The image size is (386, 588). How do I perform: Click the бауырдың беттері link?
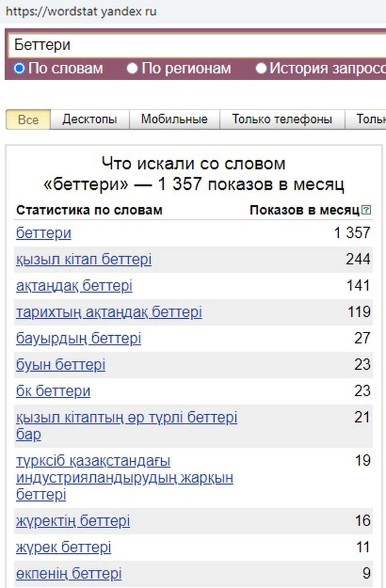point(78,338)
